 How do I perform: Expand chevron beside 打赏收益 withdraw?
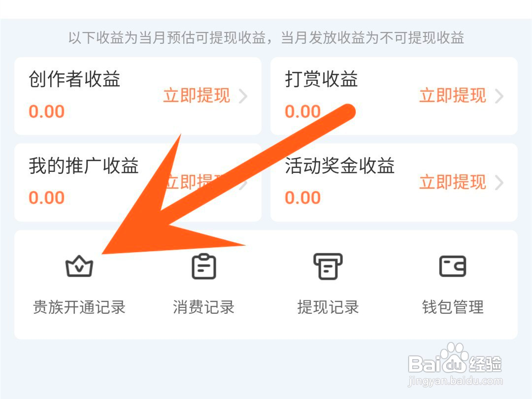(x=499, y=96)
